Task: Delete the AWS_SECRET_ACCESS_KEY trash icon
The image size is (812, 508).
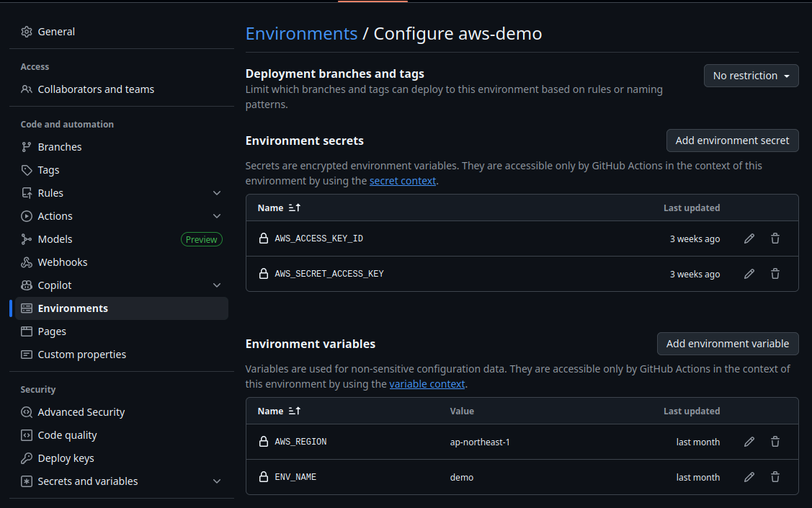Action: [x=775, y=274]
